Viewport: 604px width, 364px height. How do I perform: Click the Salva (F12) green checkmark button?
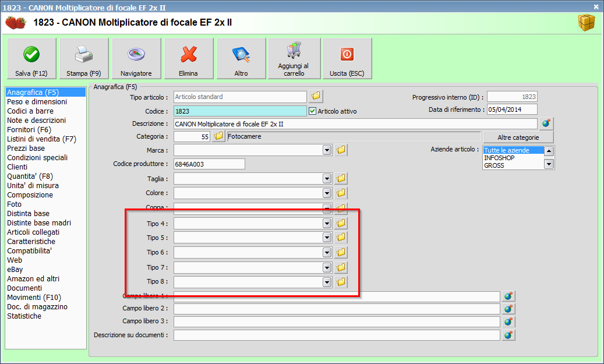coord(31,59)
